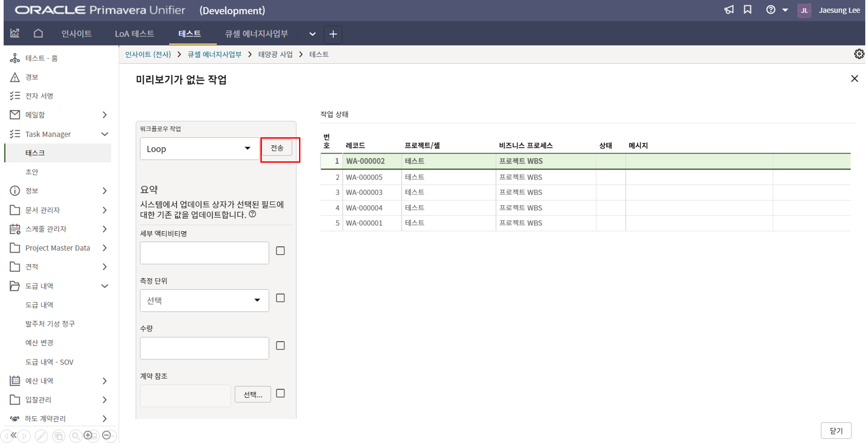
Task: Open the 측정 단위 선택 dropdown
Action: [x=204, y=300]
